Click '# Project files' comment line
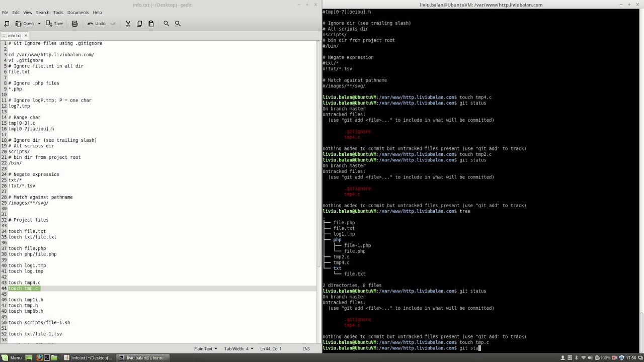This screenshot has width=644, height=362. point(28,220)
